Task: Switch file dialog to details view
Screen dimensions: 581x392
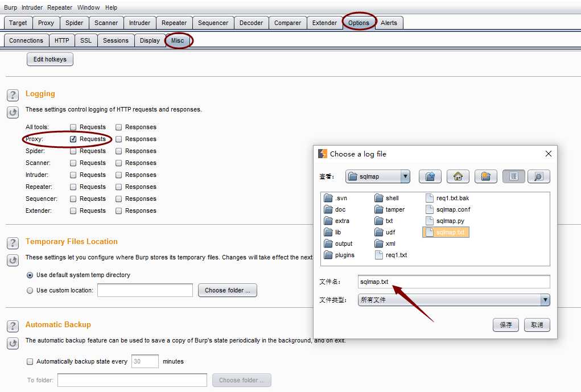Action: [539, 176]
